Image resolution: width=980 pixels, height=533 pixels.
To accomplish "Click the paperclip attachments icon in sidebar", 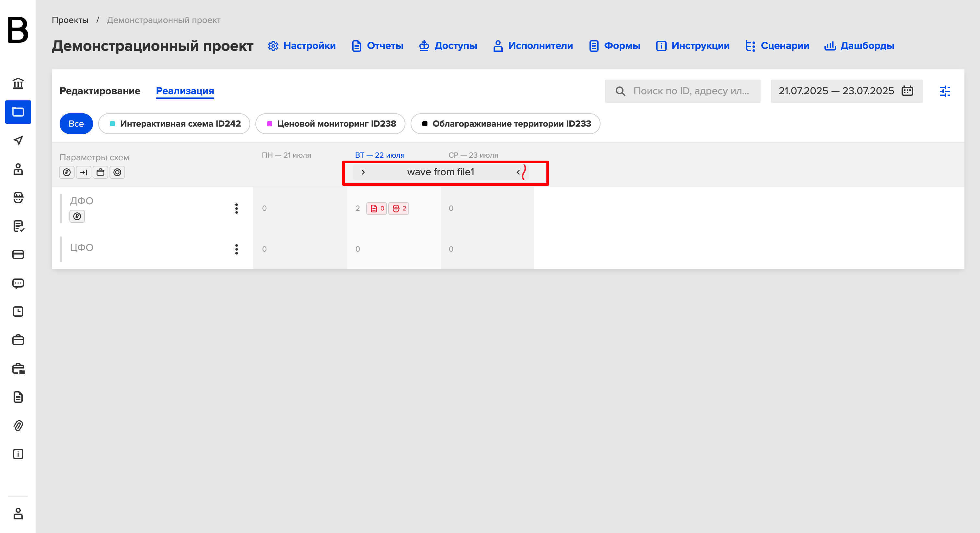I will (18, 425).
